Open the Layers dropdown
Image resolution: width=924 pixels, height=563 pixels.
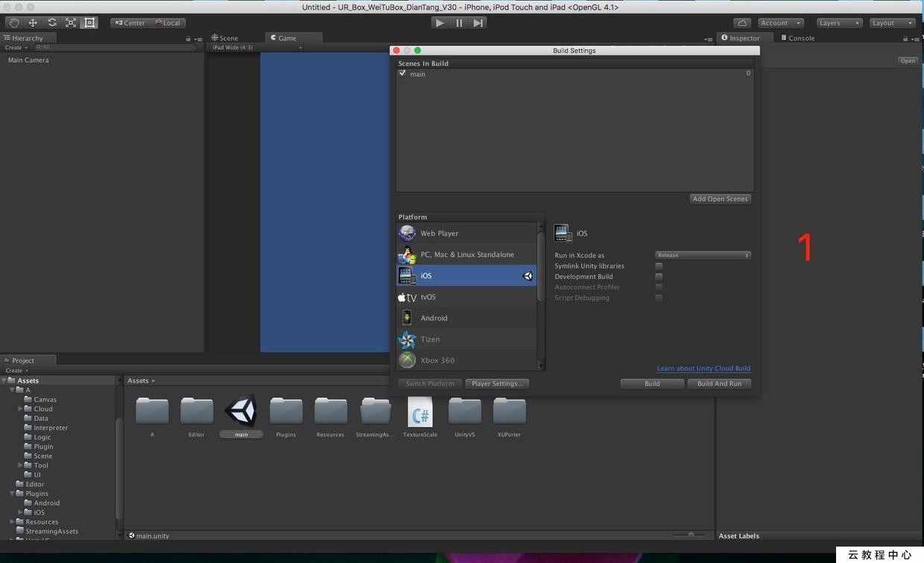(x=839, y=23)
